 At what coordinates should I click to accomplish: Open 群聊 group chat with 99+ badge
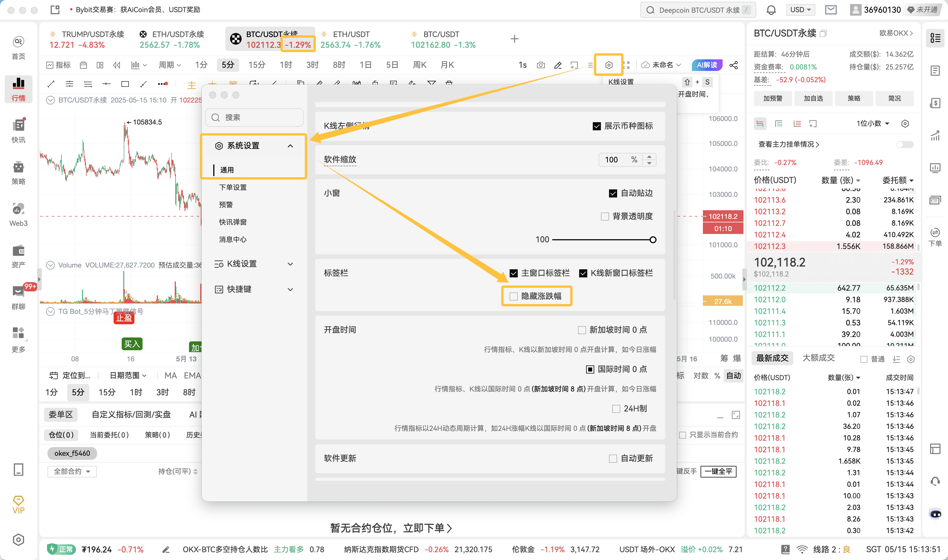point(18,298)
